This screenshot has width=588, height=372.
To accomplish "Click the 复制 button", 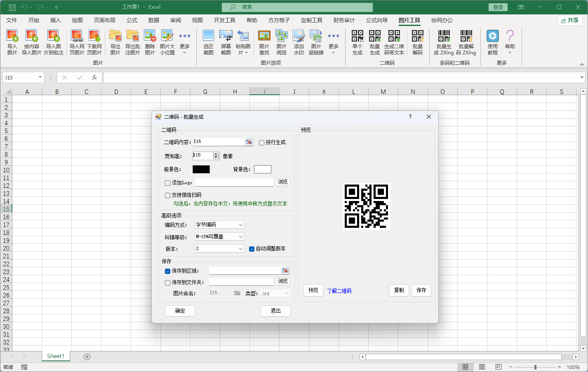I will tap(399, 290).
